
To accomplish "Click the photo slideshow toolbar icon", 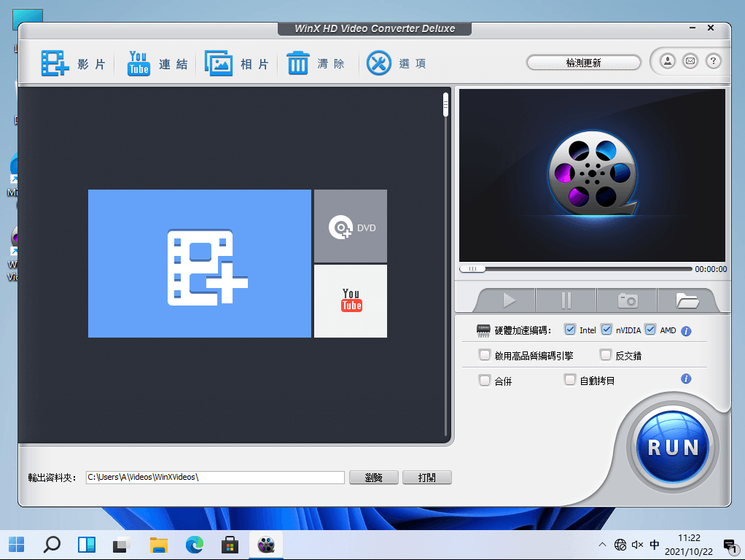I will [x=219, y=63].
